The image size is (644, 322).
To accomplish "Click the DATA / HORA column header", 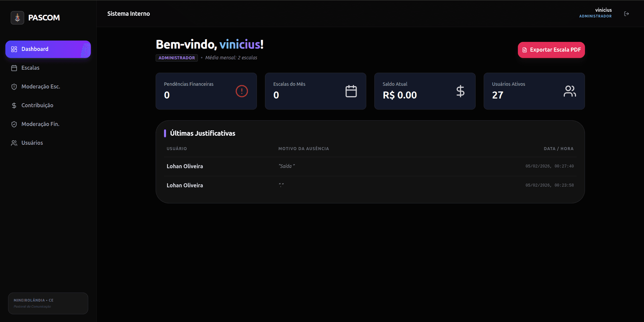I will click(558, 149).
